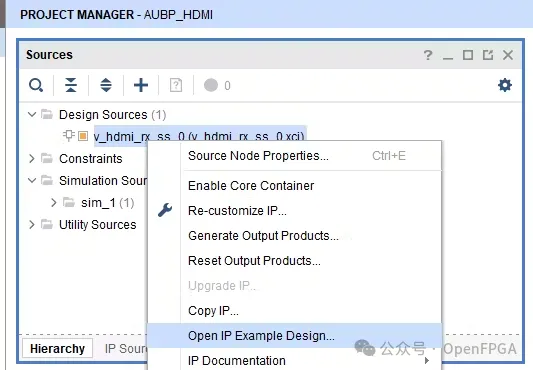Select the Constraints tree row
This screenshot has width=533, height=370.
pyautogui.click(x=90, y=158)
